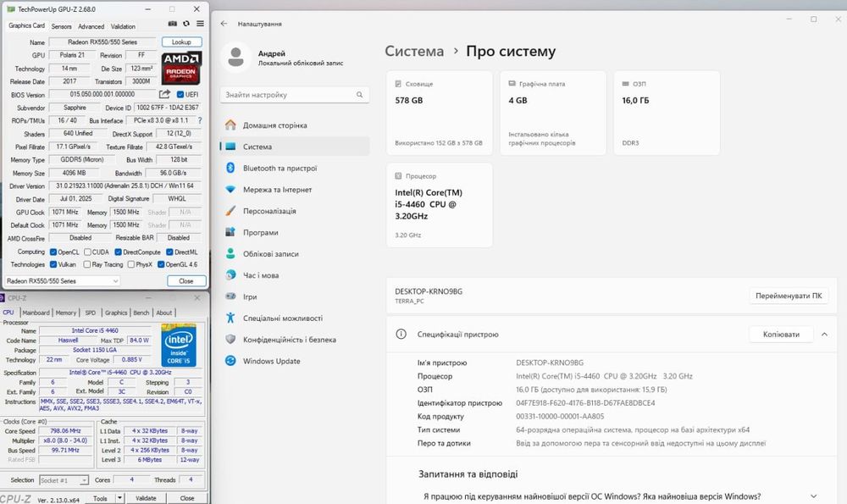Toggle the Vulkan checkbox
The height and width of the screenshot is (504, 847).
click(x=53, y=264)
